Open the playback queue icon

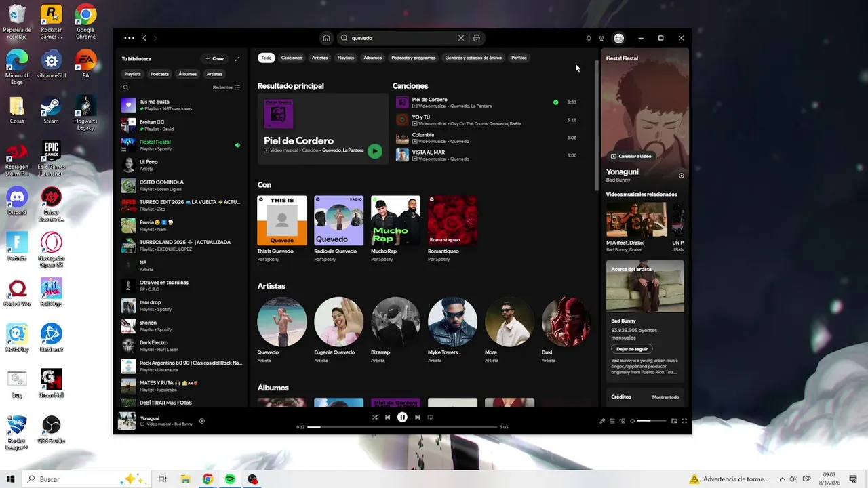[x=612, y=421]
